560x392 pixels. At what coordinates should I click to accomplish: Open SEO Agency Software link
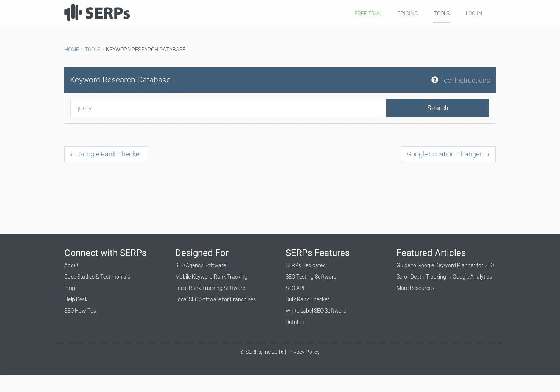pyautogui.click(x=201, y=265)
